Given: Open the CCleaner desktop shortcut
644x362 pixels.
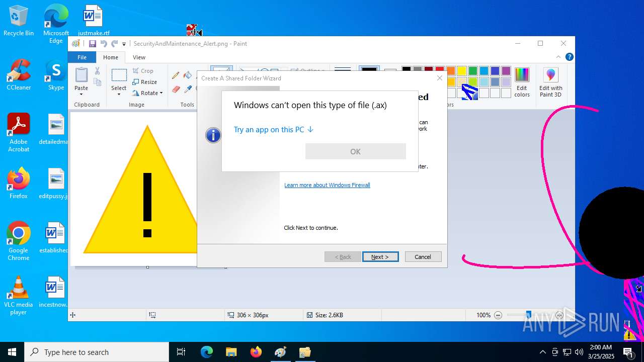Looking at the screenshot, I should click(19, 75).
